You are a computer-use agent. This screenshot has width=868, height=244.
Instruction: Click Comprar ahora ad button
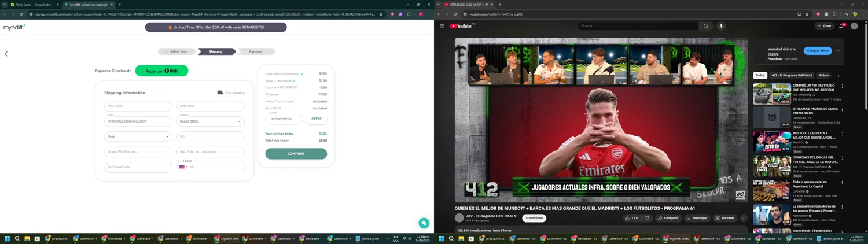click(818, 51)
